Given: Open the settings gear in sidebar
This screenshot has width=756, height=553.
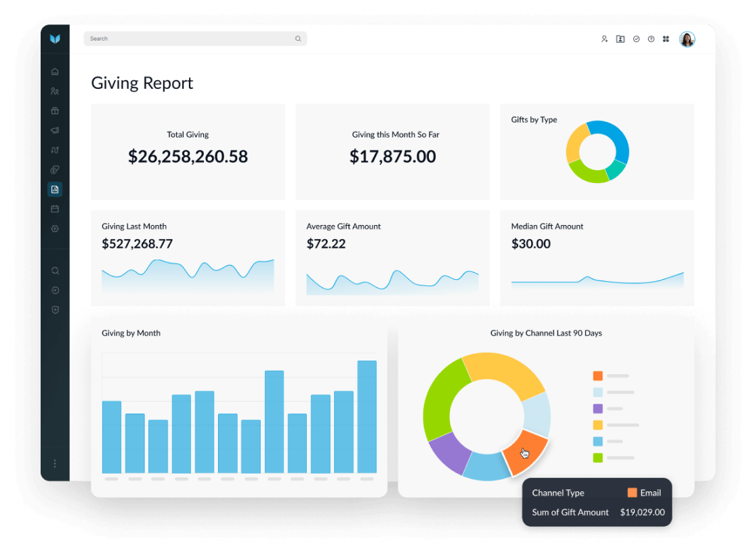Looking at the screenshot, I should (x=55, y=229).
